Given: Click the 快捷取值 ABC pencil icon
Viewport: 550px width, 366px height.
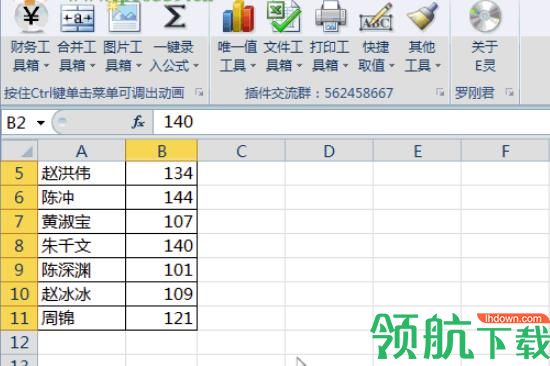Looking at the screenshot, I should coord(376,17).
